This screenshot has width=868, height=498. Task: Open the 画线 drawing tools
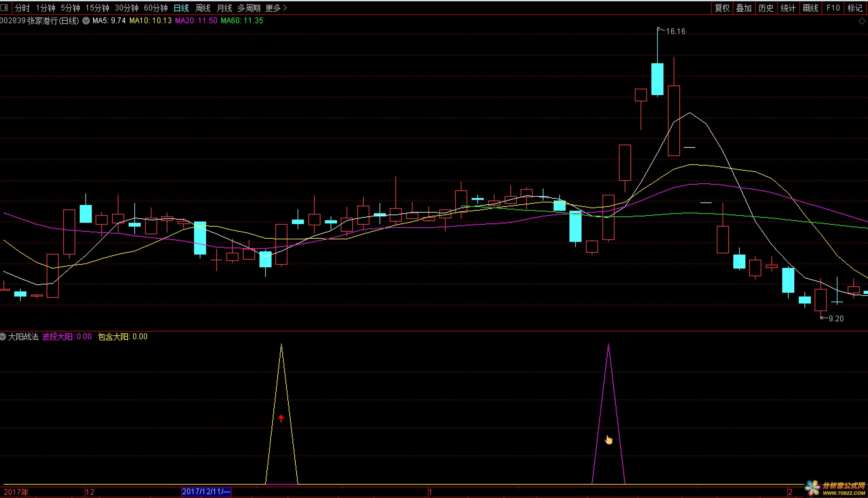pyautogui.click(x=810, y=8)
